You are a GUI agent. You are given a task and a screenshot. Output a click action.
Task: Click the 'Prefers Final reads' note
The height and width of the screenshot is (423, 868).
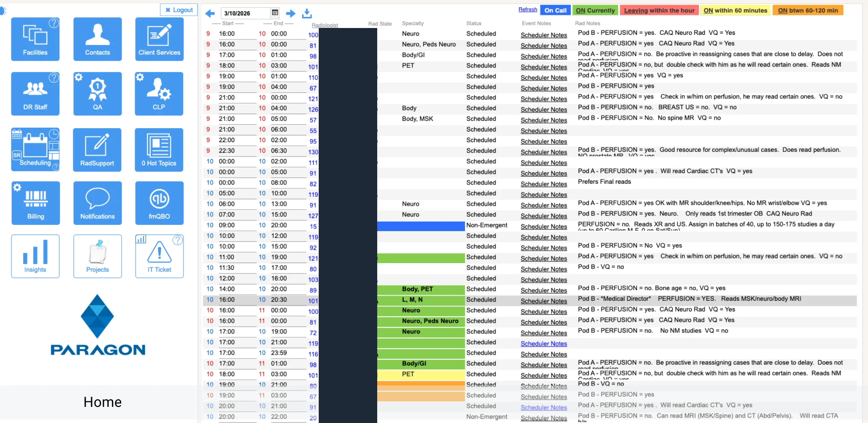pos(604,182)
